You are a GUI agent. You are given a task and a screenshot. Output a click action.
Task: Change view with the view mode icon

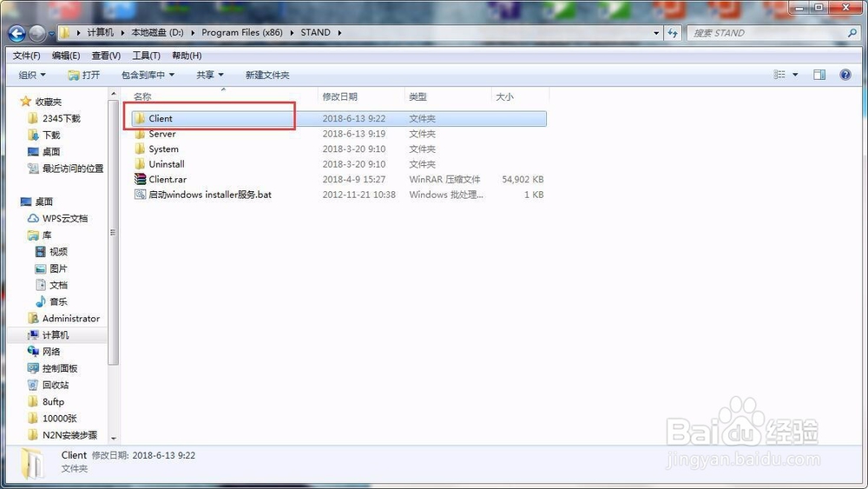click(779, 75)
